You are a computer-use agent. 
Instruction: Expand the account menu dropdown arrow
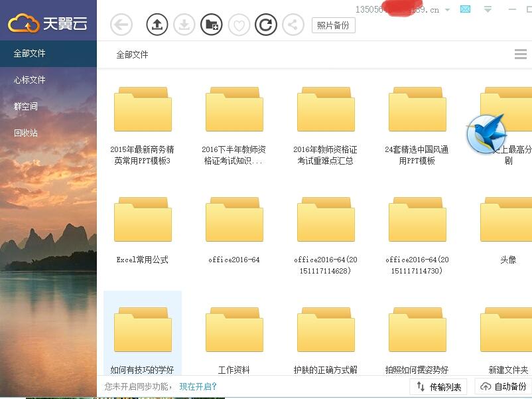448,10
